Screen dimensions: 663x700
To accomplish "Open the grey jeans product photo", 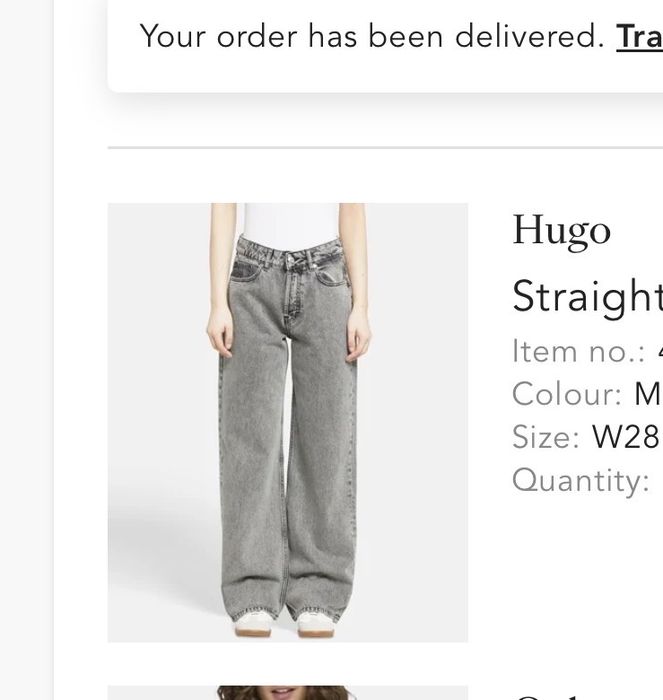I will coord(288,422).
